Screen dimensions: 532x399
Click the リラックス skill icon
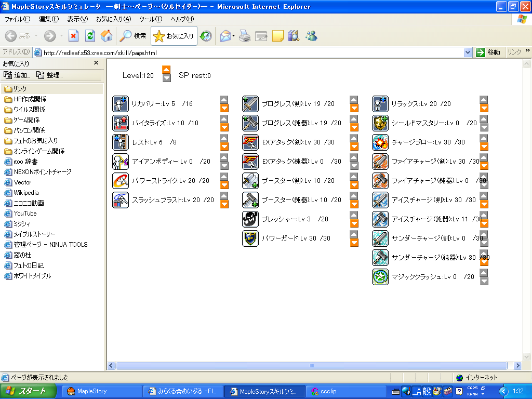pyautogui.click(x=380, y=104)
